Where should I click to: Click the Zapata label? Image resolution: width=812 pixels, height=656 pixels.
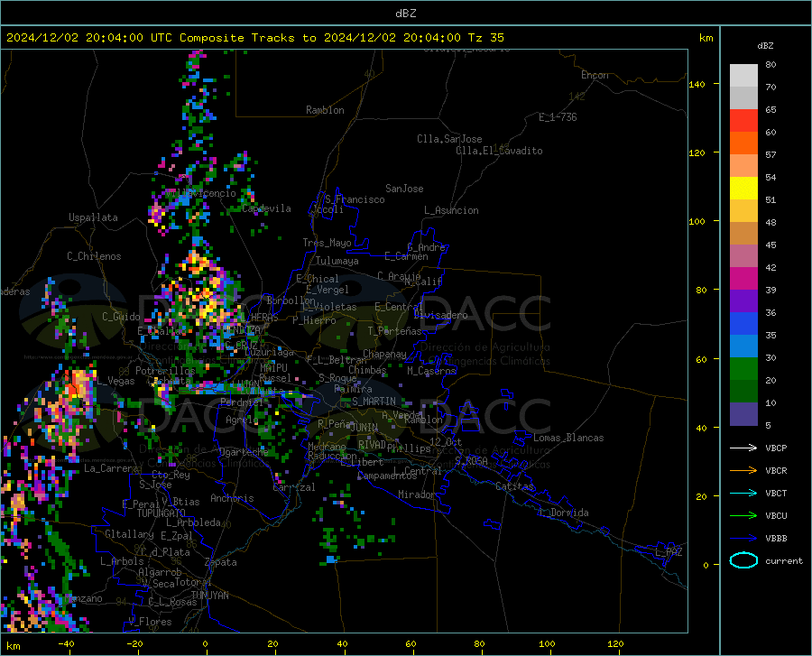click(x=221, y=562)
